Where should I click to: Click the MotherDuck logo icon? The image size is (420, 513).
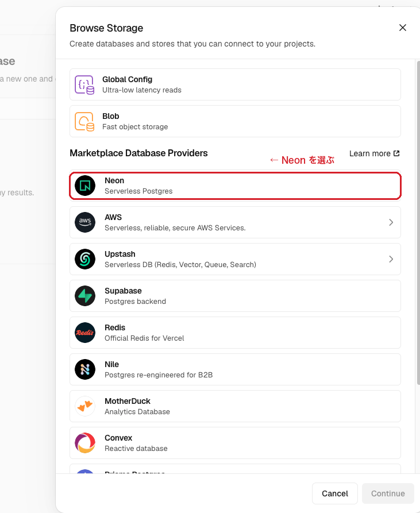[85, 406]
